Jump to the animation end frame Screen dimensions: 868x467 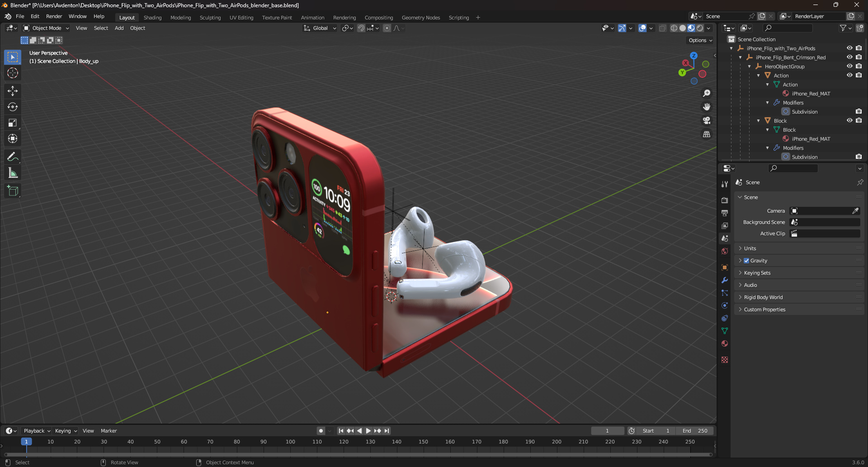coord(387,431)
